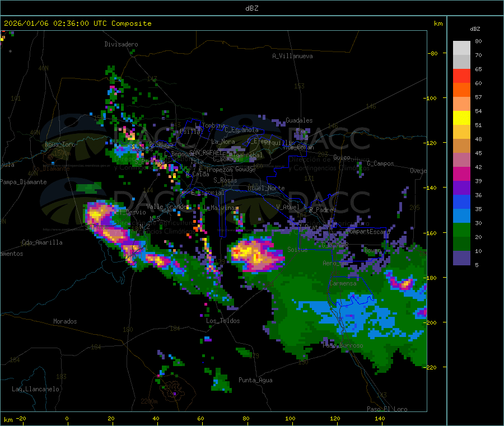
Task: Click the timestamp 2026/01/06 02:36:00 UTC Composite
Action: (x=77, y=24)
